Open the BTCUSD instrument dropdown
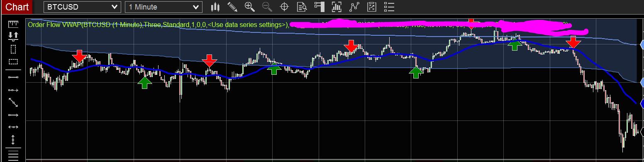Image resolution: width=644 pixels, height=162 pixels. tap(82, 7)
